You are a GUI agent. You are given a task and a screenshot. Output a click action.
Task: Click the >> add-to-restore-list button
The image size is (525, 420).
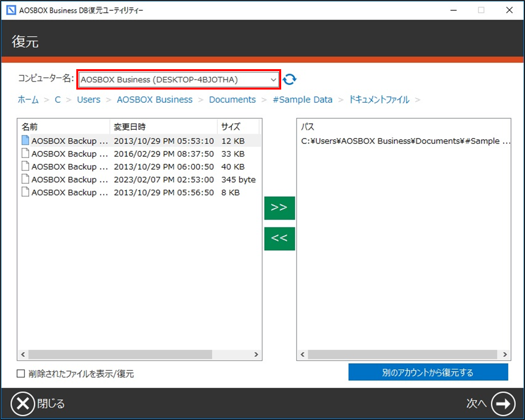[x=279, y=207]
